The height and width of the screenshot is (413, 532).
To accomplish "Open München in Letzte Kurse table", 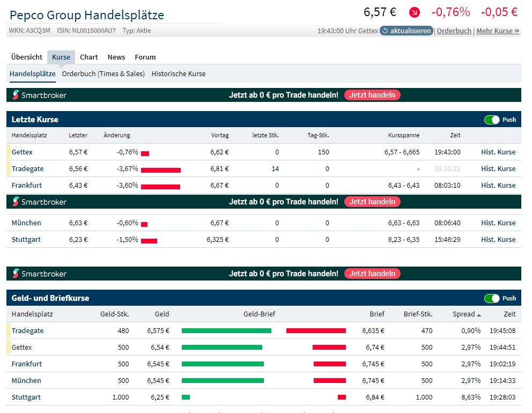I will (x=26, y=223).
